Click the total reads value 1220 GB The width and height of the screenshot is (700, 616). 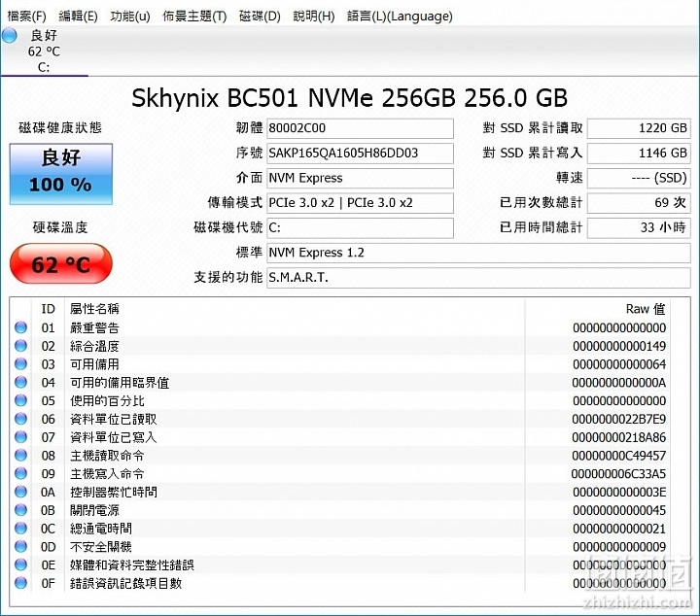[x=639, y=128]
